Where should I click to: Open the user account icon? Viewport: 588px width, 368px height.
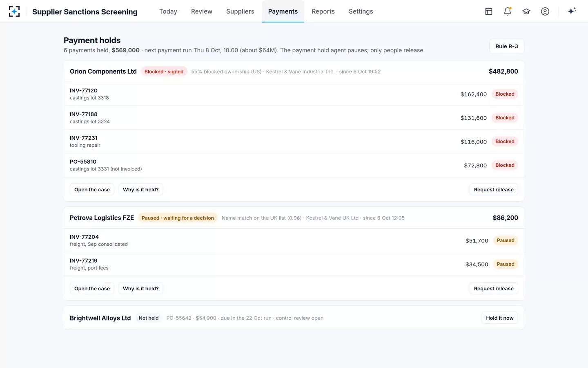click(545, 11)
